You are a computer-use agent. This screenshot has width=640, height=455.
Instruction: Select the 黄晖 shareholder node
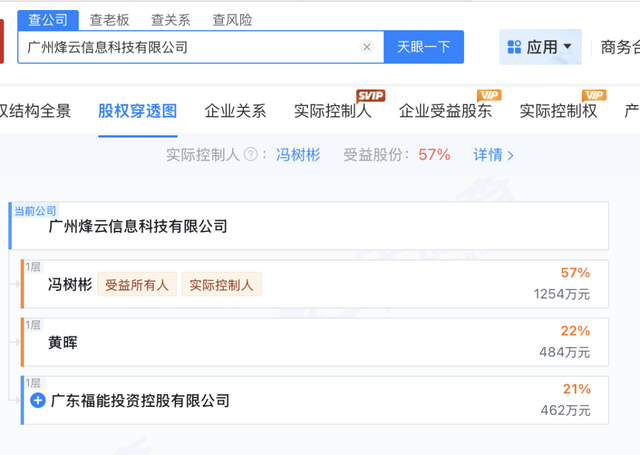[x=62, y=343]
